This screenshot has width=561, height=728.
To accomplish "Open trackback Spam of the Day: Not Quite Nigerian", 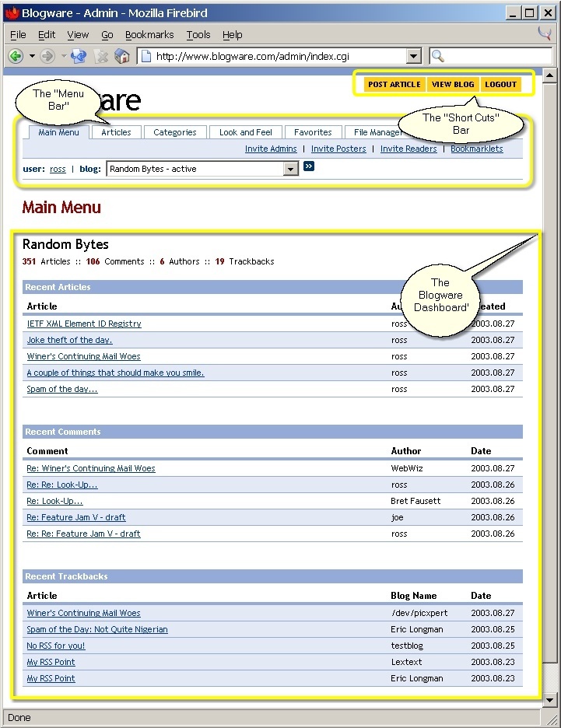I will (x=97, y=629).
